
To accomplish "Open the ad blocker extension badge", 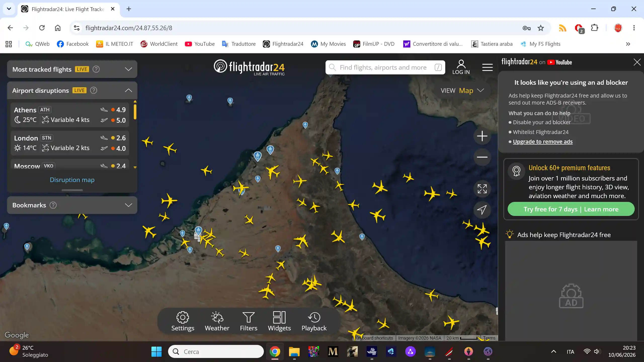I will click(579, 28).
